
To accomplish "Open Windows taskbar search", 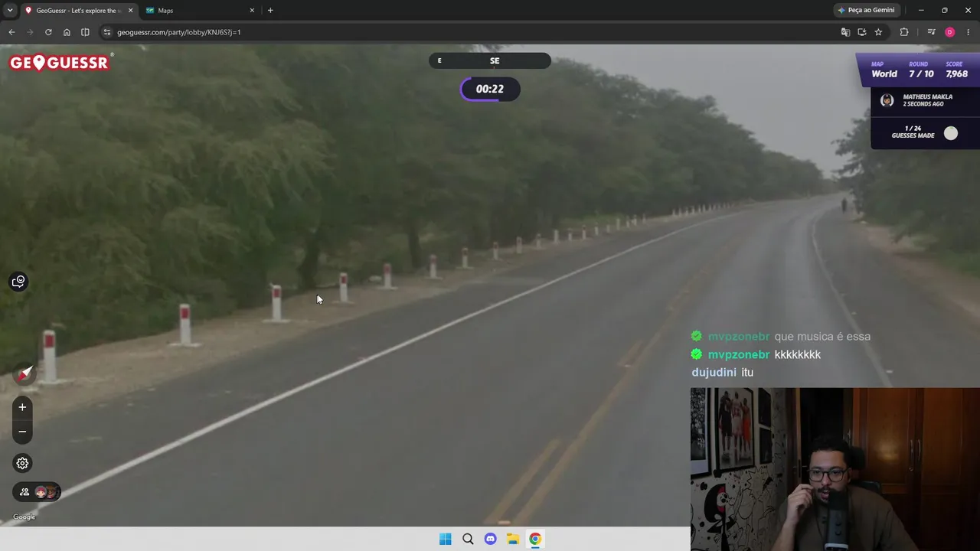I will [468, 539].
